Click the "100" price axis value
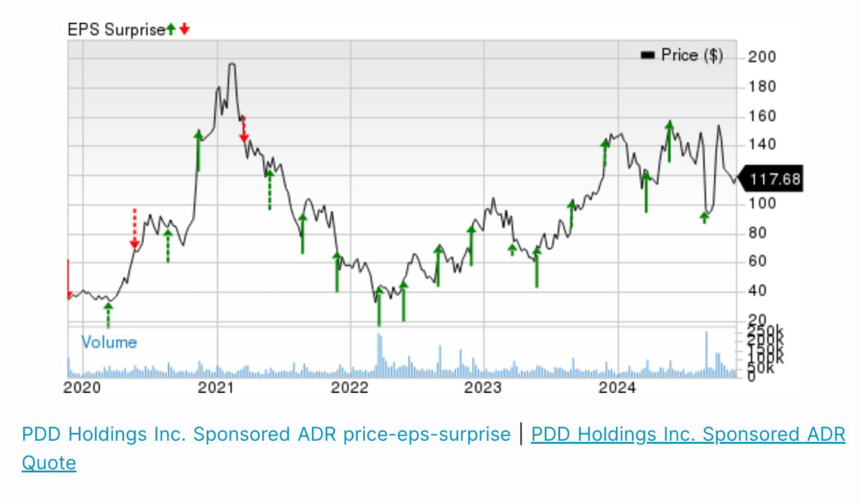 point(762,203)
